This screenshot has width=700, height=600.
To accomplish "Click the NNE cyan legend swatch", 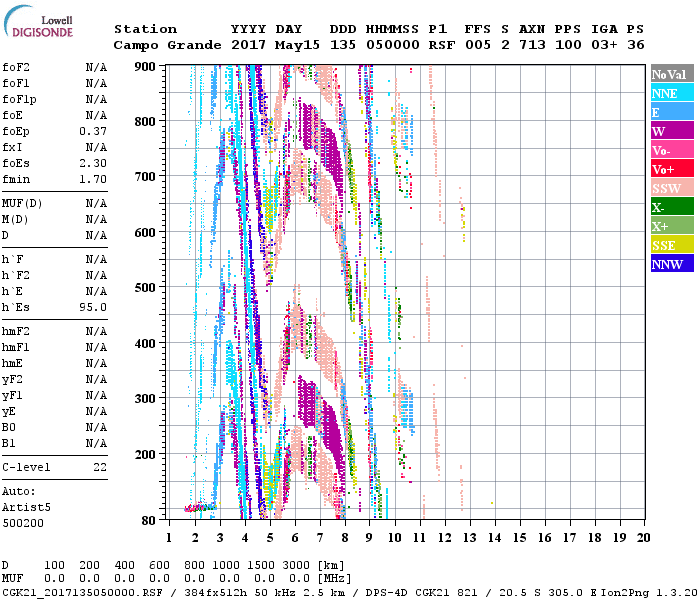I will pyautogui.click(x=672, y=93).
